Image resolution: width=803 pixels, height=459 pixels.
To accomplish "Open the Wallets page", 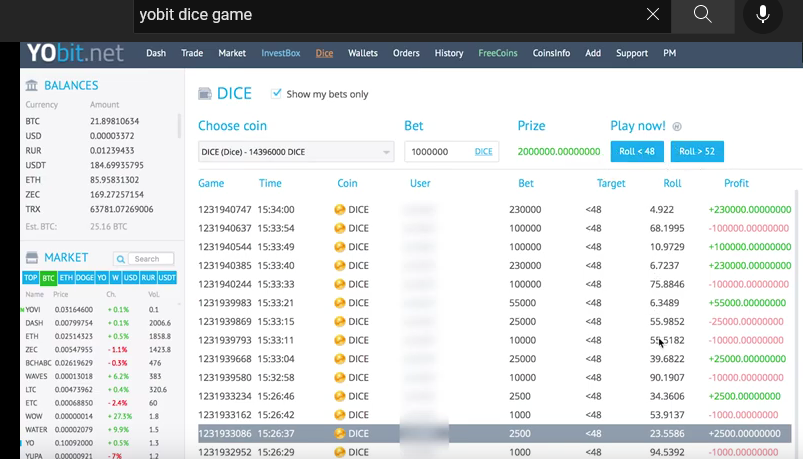I will coord(363,53).
